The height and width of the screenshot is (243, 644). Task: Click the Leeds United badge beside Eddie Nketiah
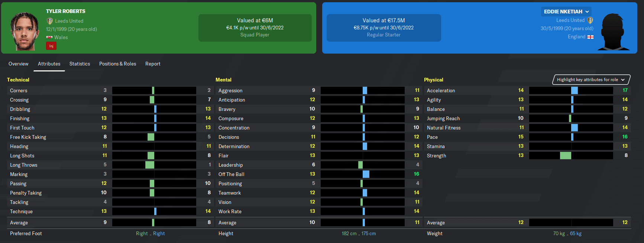590,20
